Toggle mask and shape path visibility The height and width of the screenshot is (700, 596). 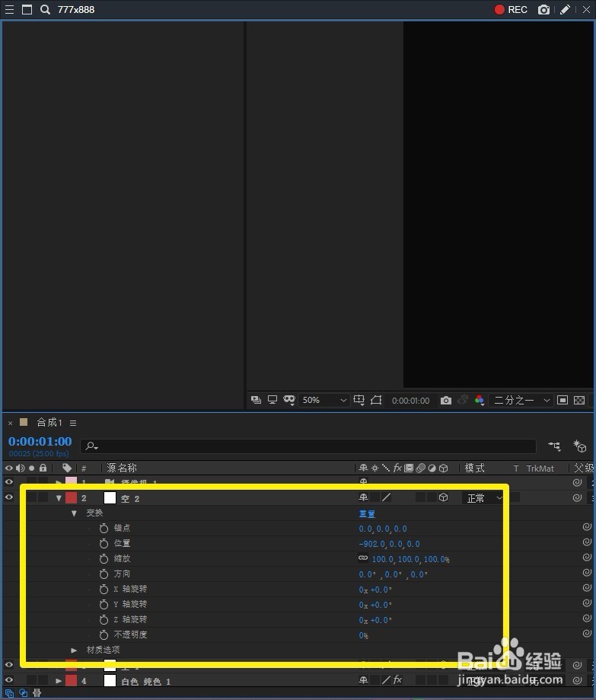pyautogui.click(x=289, y=400)
